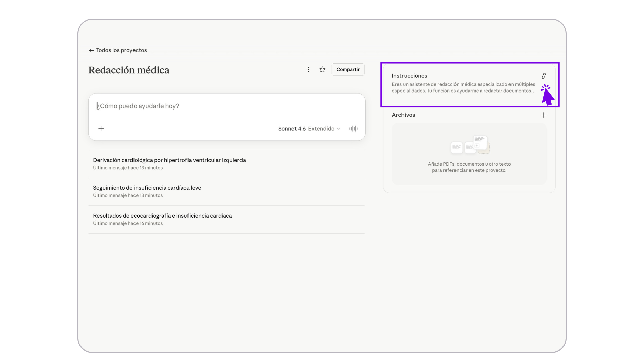Open Resultados de ecocardiografía conversation
Screen dimensions: 644x362
162,216
